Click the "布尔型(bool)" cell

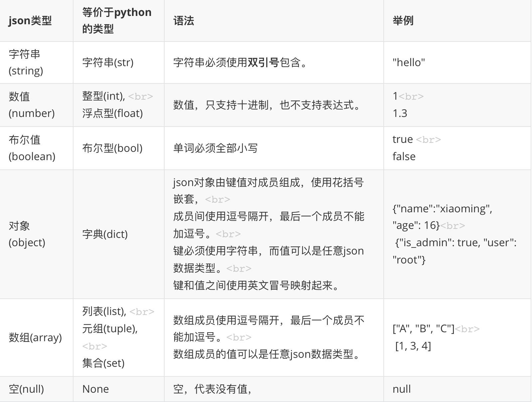pos(112,148)
